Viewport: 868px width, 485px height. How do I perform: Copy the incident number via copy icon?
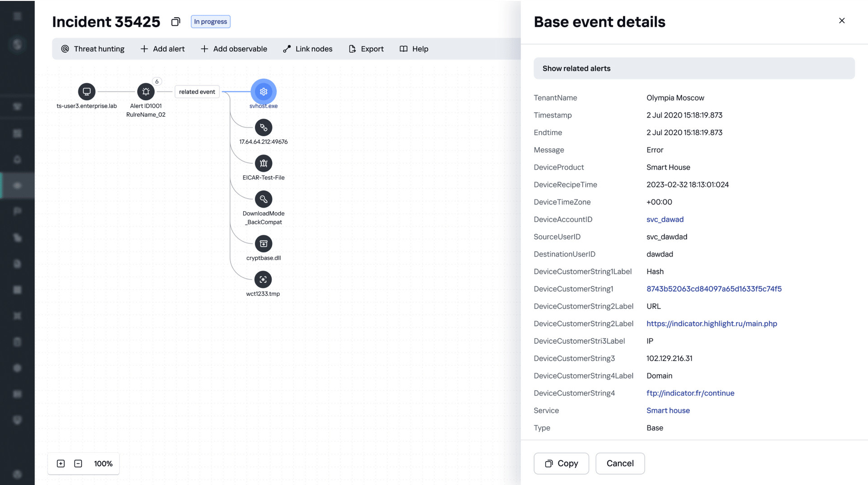[176, 22]
